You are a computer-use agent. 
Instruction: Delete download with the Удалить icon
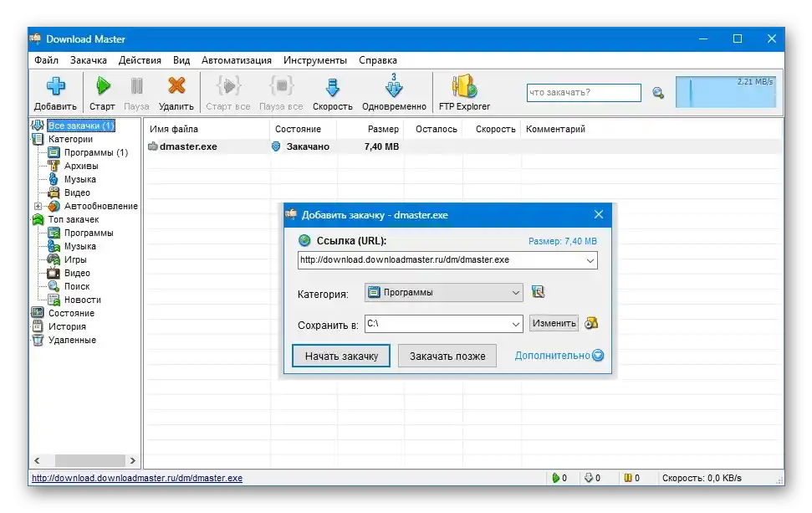[x=176, y=86]
